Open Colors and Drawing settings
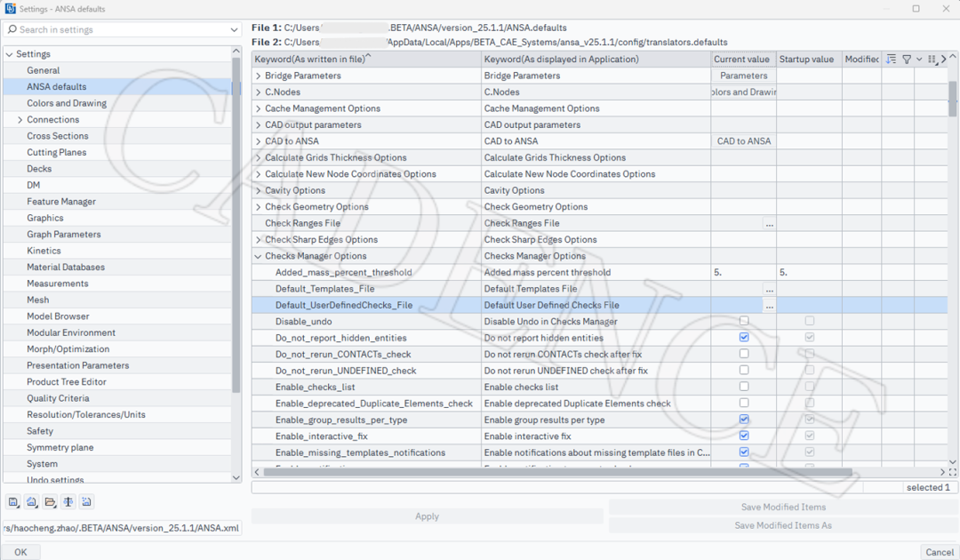The height and width of the screenshot is (560, 960). [x=67, y=103]
